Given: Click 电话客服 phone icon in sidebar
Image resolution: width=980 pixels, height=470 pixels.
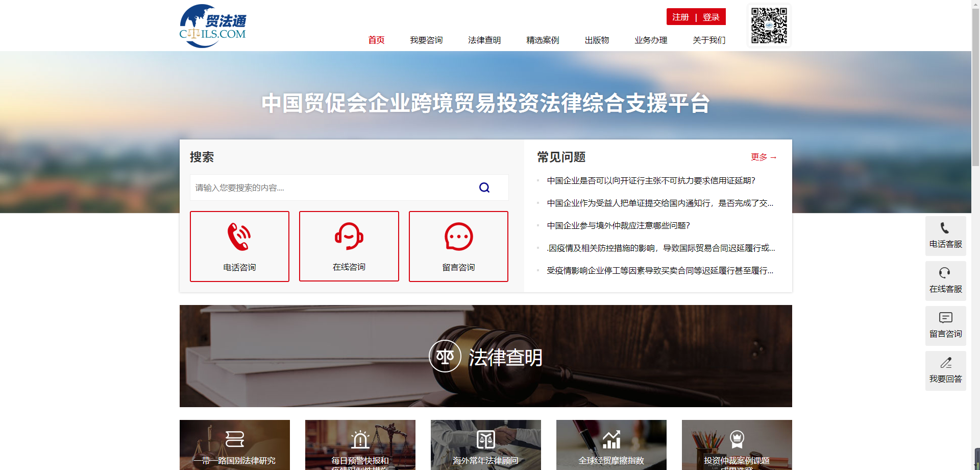Looking at the screenshot, I should pos(945,229).
